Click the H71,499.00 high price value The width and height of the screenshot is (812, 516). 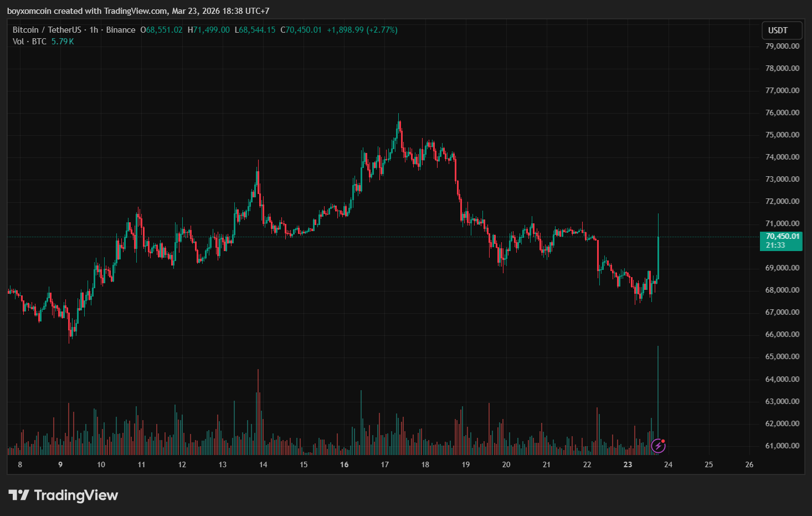208,30
